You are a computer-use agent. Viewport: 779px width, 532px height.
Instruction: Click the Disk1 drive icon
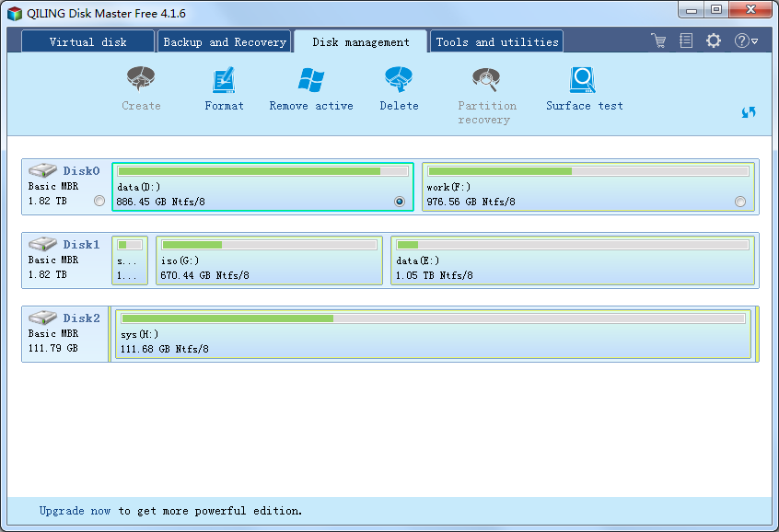point(42,244)
